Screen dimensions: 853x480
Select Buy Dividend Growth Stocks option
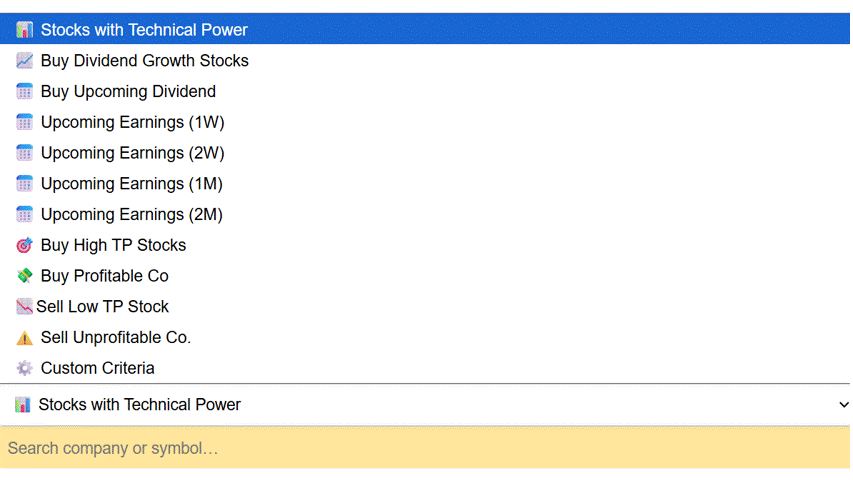pyautogui.click(x=145, y=61)
